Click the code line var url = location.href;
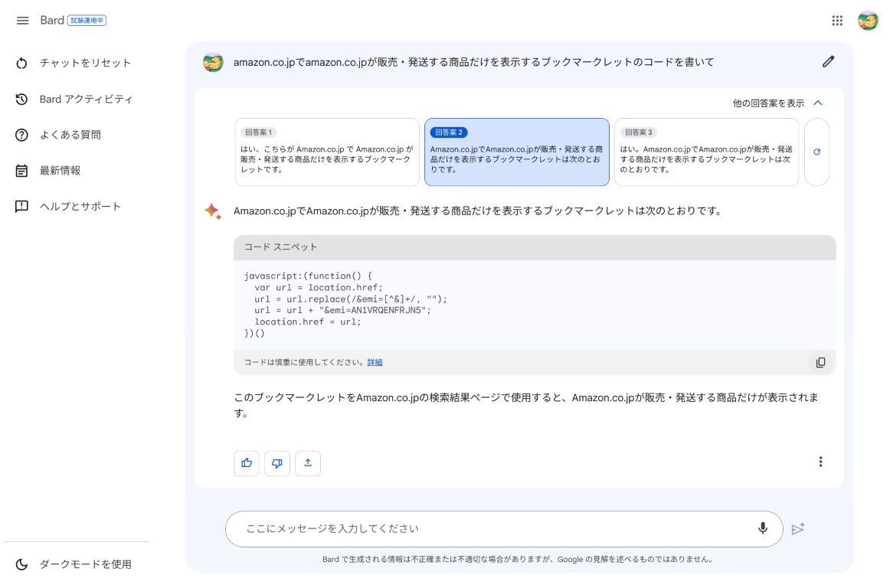Viewport: 890px width, 588px height. pyautogui.click(x=319, y=288)
